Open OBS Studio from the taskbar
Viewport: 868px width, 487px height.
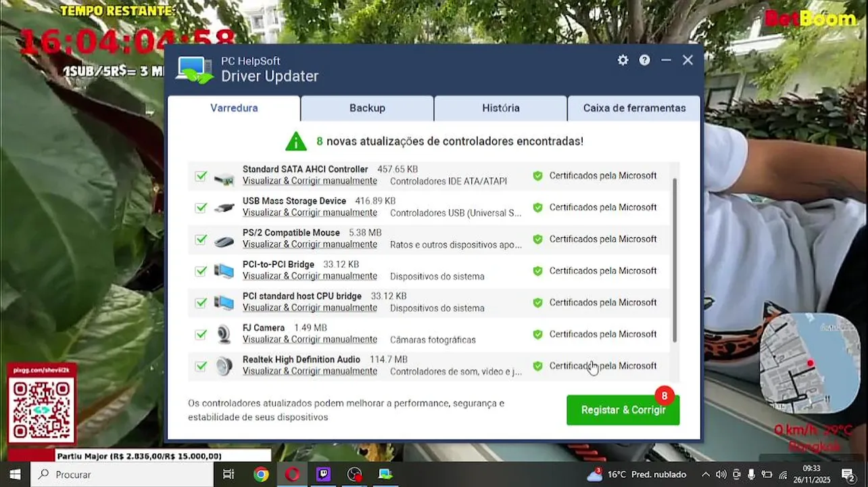click(x=354, y=474)
